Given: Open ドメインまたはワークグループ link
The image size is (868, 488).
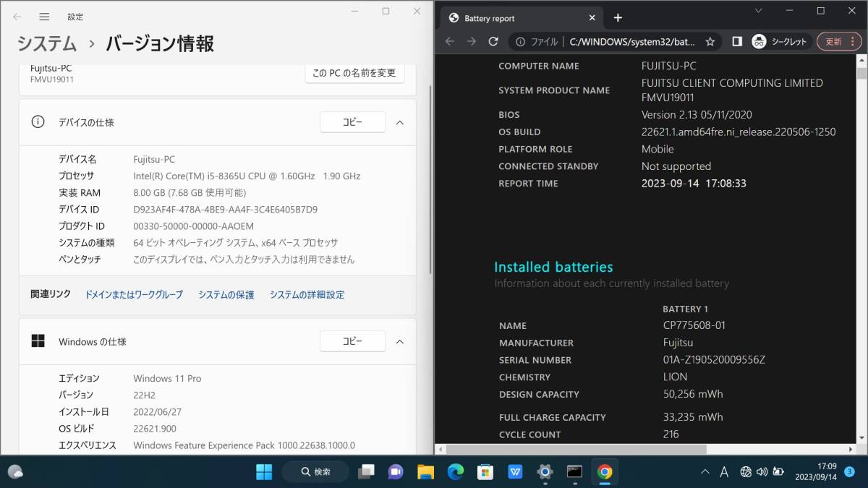Looking at the screenshot, I should [x=134, y=294].
